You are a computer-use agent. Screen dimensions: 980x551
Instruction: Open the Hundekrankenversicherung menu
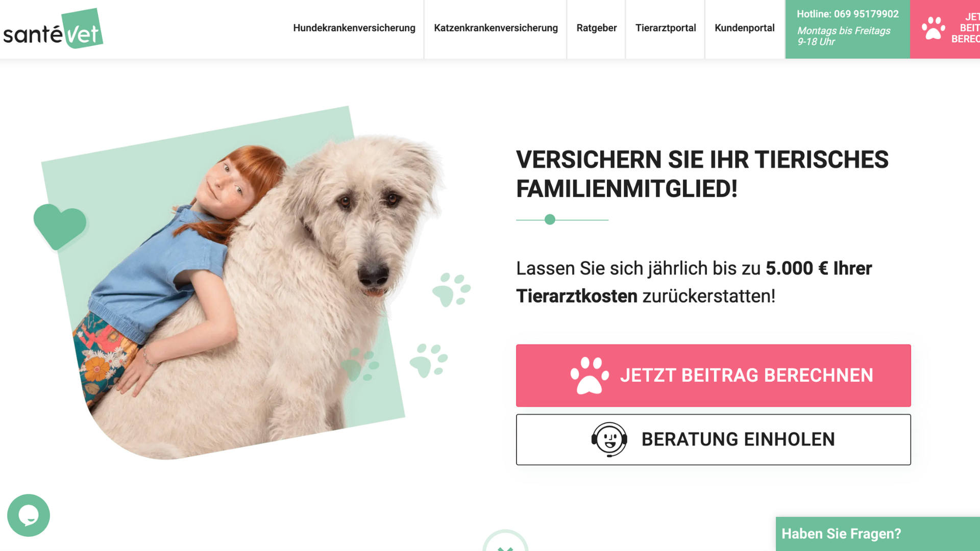(x=354, y=28)
